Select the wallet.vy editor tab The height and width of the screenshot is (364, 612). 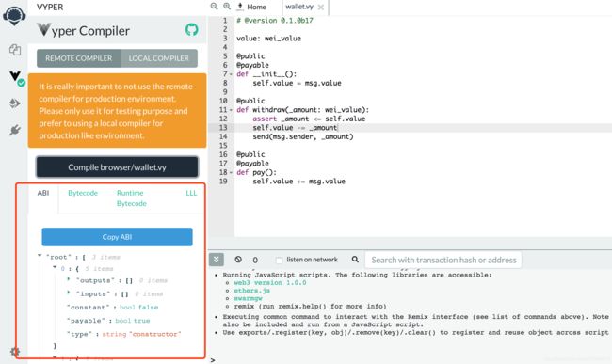(x=299, y=7)
